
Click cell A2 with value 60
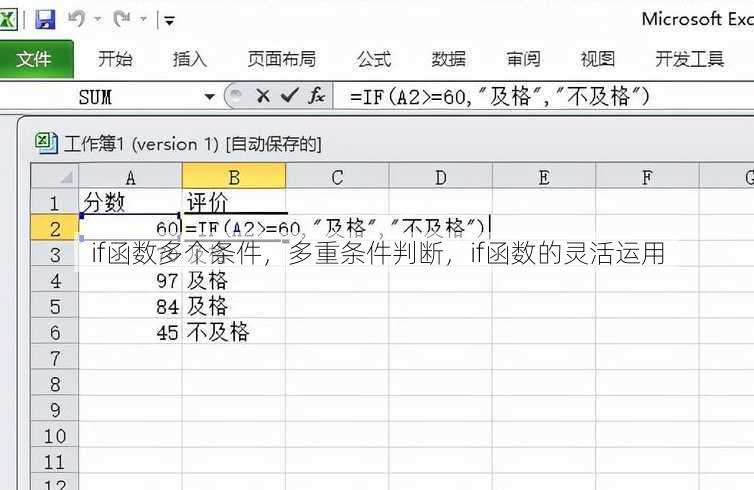pyautogui.click(x=130, y=228)
